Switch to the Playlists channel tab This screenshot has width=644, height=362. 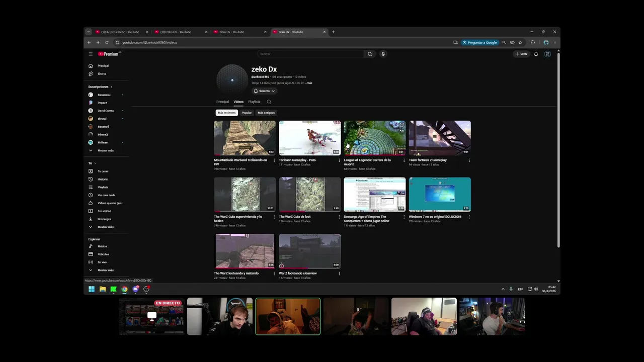click(254, 102)
